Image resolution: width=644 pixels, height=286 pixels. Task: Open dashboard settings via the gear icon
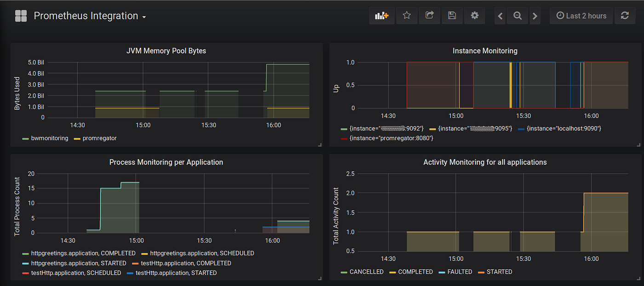click(x=474, y=15)
